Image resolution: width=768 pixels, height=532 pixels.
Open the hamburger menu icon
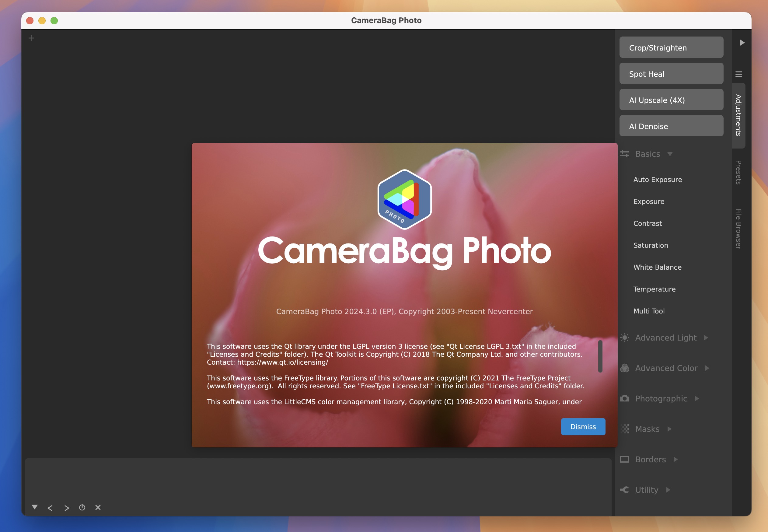(739, 74)
